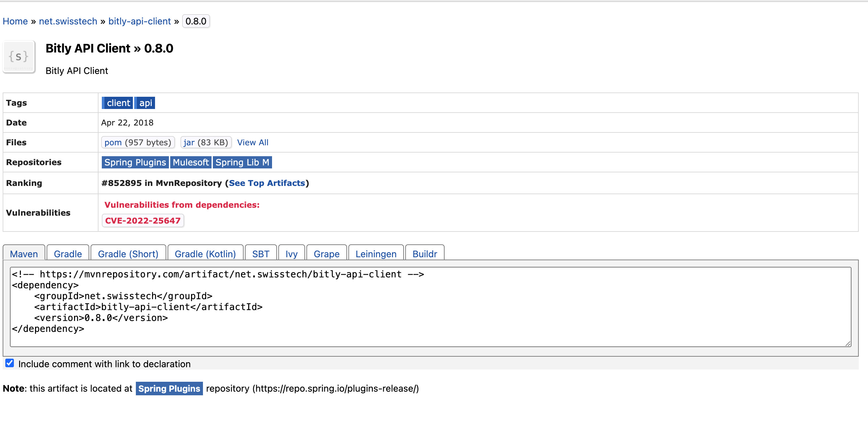Open CVE-2022-25647 vulnerability link
This screenshot has height=426, width=868.
tap(143, 221)
